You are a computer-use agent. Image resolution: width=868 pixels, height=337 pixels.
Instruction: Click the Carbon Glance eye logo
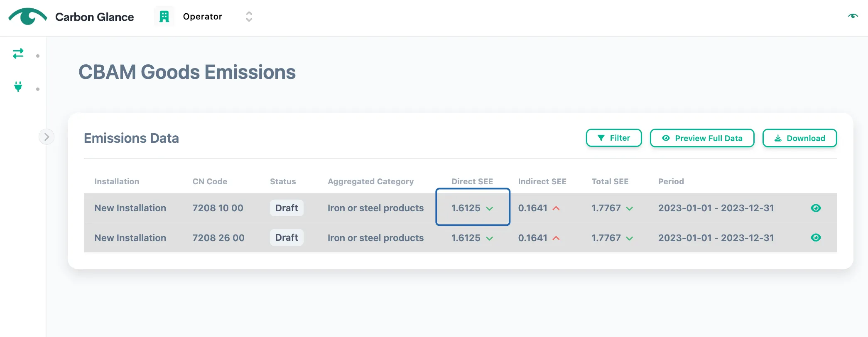click(x=28, y=17)
